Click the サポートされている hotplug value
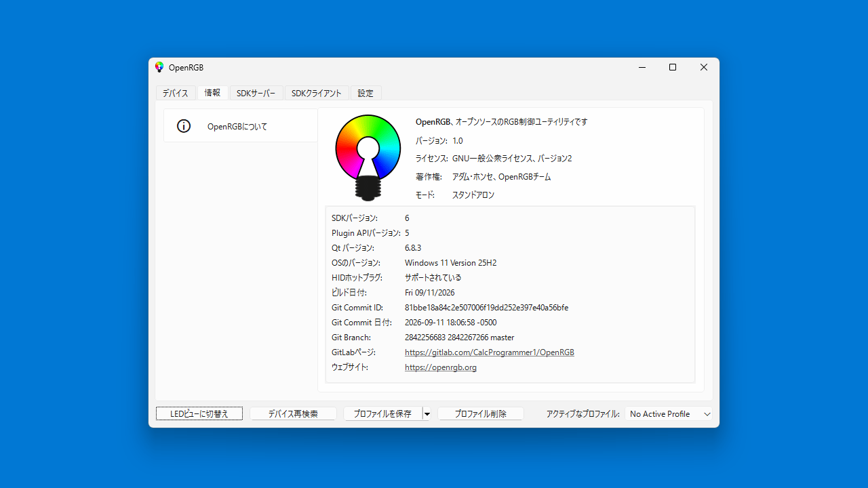The width and height of the screenshot is (868, 488). (x=433, y=278)
